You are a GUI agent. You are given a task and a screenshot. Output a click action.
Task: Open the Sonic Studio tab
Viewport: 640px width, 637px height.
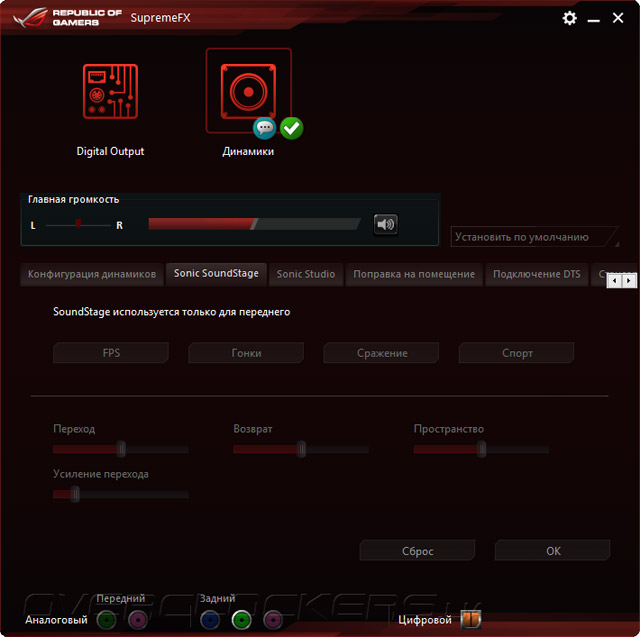306,274
